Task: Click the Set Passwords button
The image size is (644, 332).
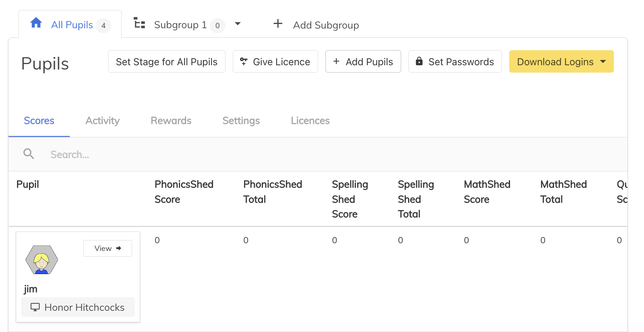Action: point(455,61)
